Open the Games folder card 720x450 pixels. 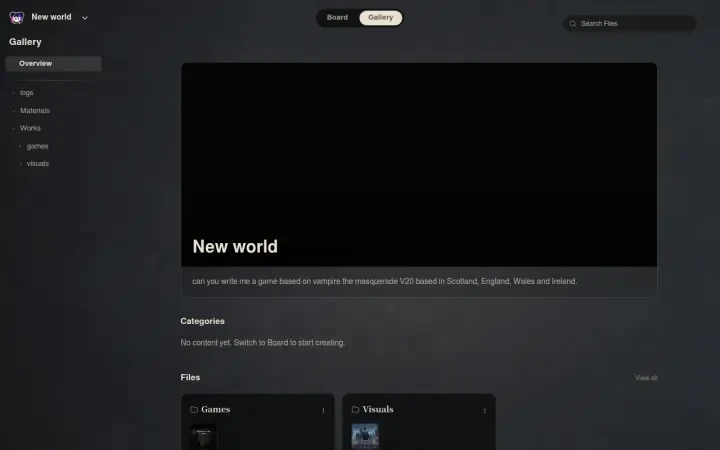click(x=258, y=422)
